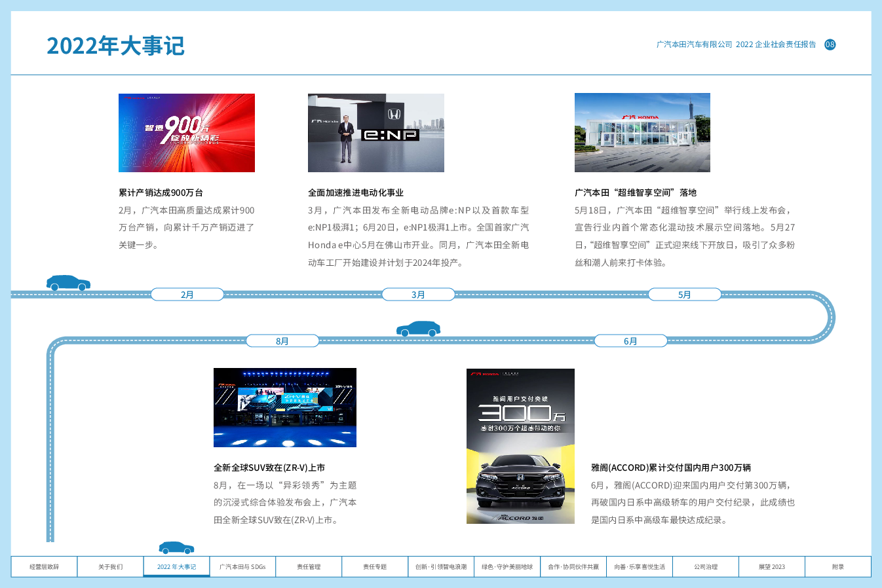Open the 展望 2023 tab

[772, 566]
